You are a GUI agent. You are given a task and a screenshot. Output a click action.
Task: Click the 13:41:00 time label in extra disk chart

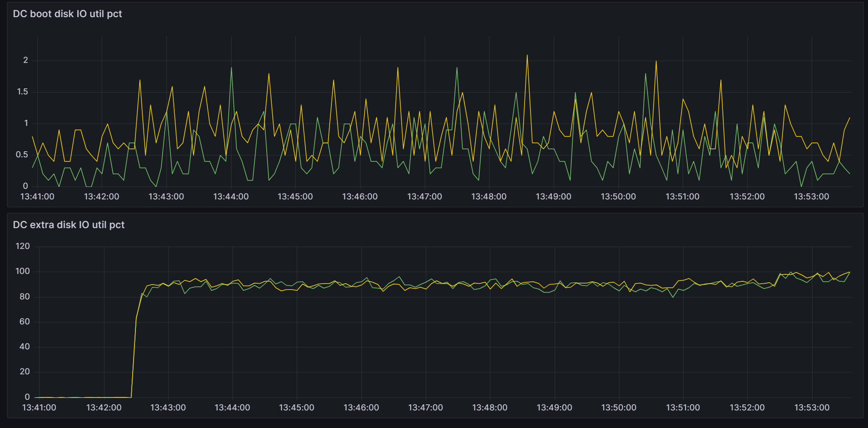click(x=39, y=408)
